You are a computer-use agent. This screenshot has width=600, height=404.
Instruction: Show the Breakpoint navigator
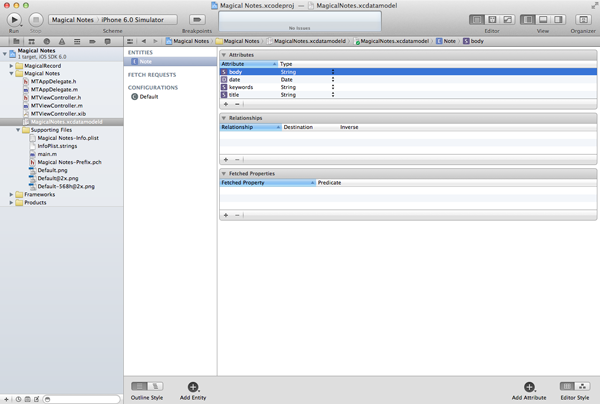point(92,41)
